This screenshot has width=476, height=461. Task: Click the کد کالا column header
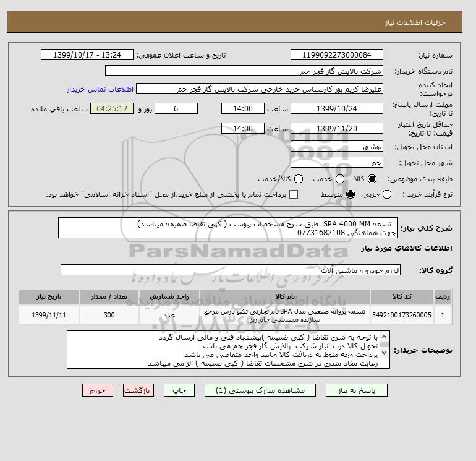tap(402, 297)
